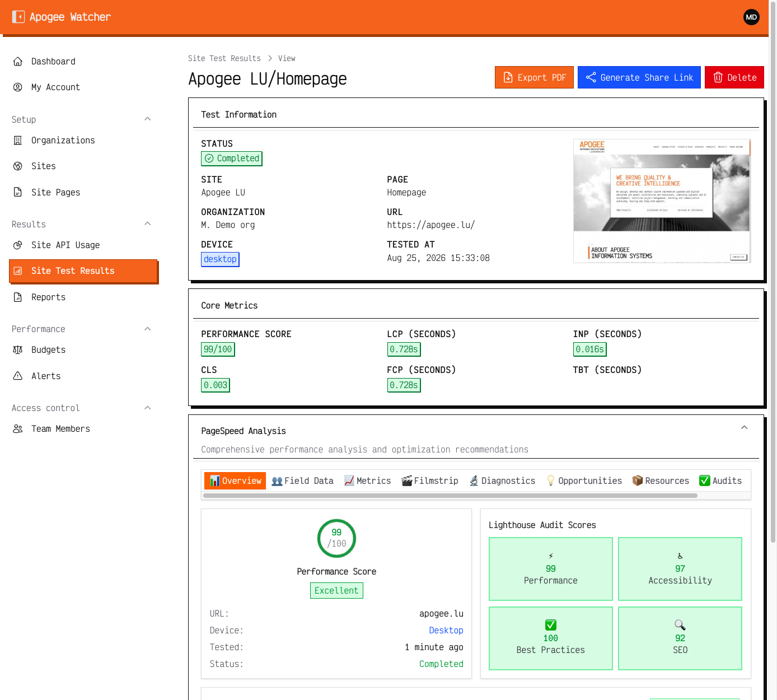The image size is (777, 700).
Task: Open the Metrics tab
Action: (367, 481)
